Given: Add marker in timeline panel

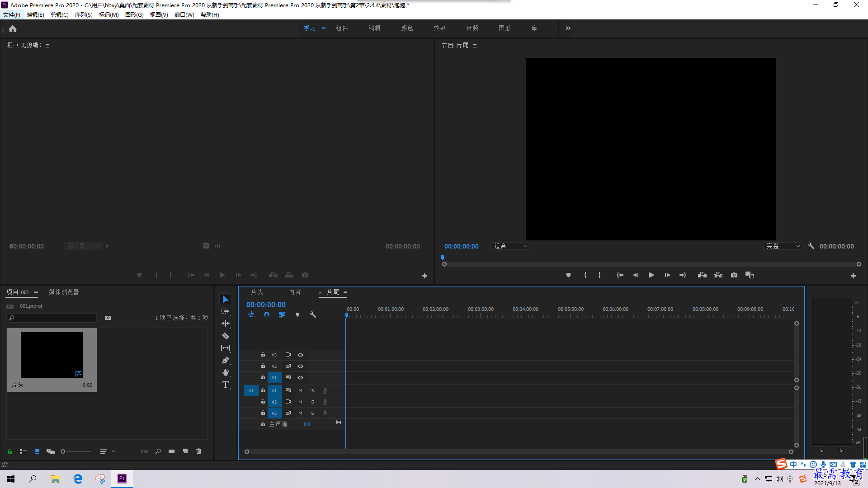Looking at the screenshot, I should [297, 314].
